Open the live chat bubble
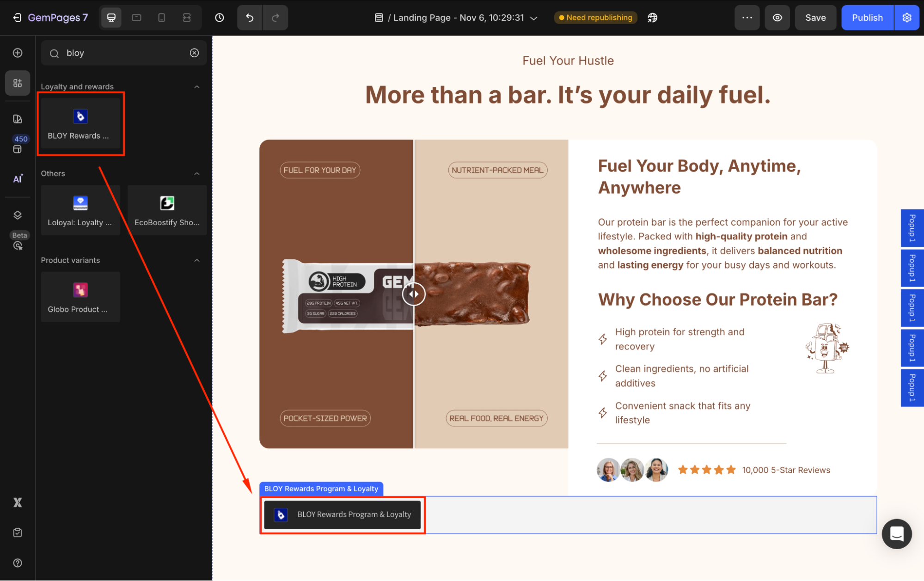The image size is (924, 581). tap(897, 534)
